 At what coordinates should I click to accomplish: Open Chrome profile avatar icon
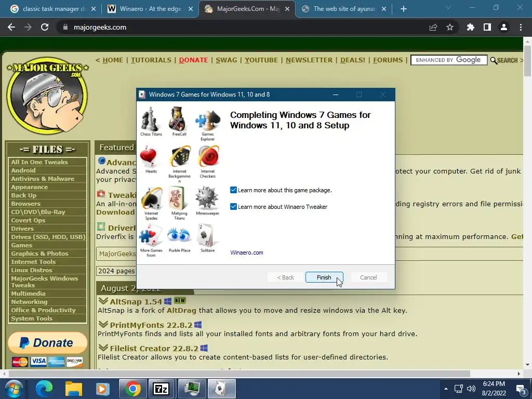point(504,27)
